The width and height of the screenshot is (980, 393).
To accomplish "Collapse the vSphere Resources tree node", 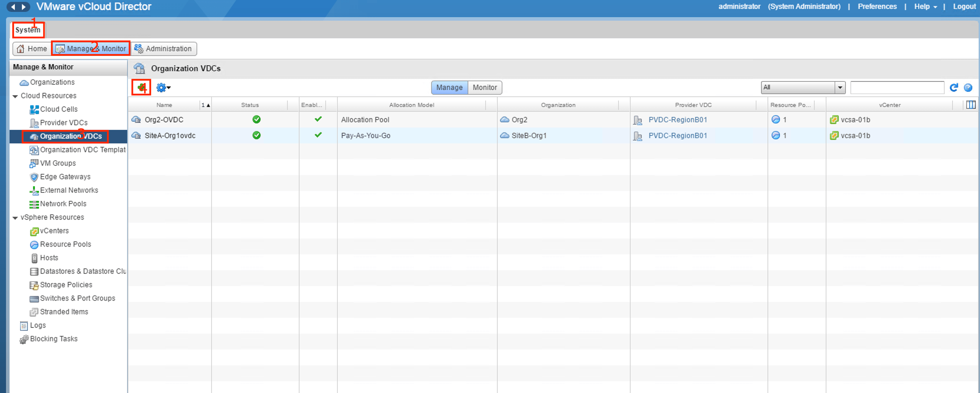I will pyautogui.click(x=15, y=218).
